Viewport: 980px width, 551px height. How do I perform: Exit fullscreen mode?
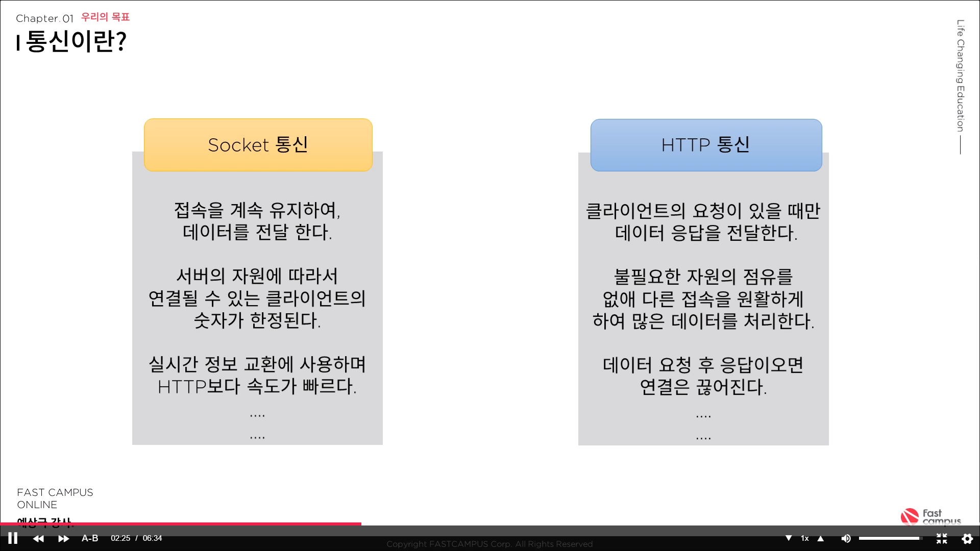(x=942, y=538)
